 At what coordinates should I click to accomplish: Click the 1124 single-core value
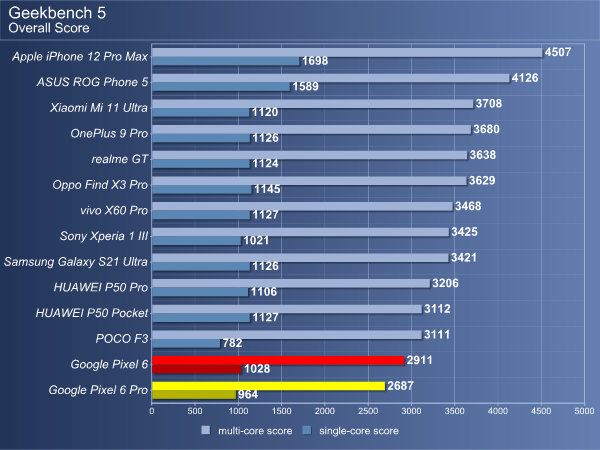pyautogui.click(x=265, y=163)
